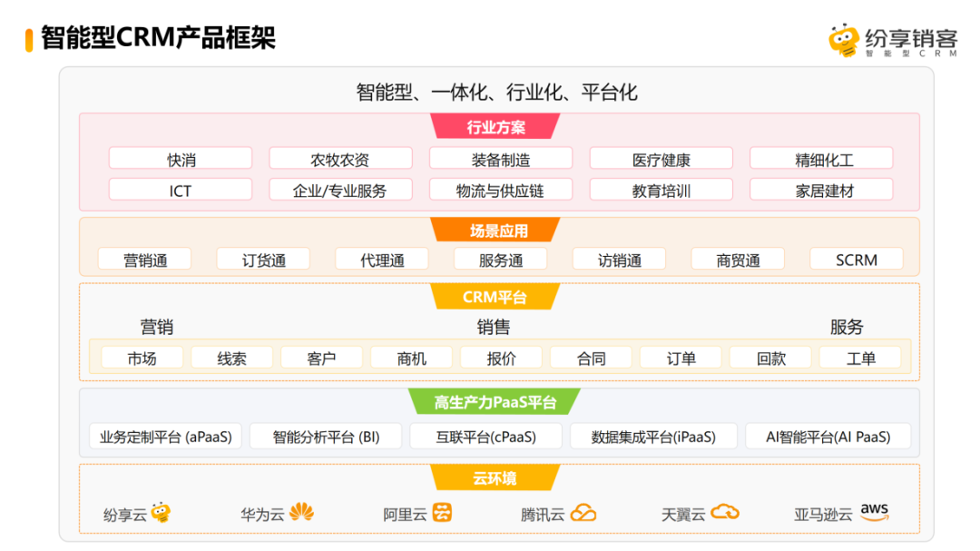Open the 订货通 application box
Image resolution: width=980 pixels, height=551 pixels.
click(264, 259)
